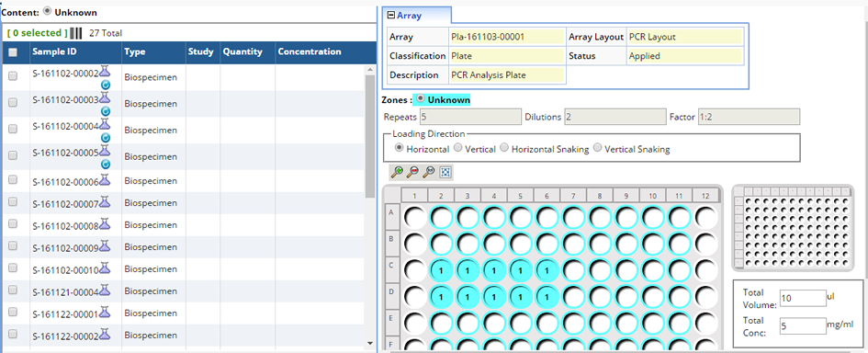Zoom in on the plate layout
This screenshot has width=868, height=353.
(397, 172)
